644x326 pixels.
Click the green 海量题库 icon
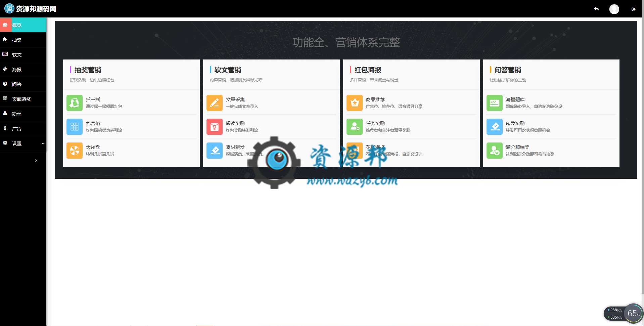[x=495, y=103]
